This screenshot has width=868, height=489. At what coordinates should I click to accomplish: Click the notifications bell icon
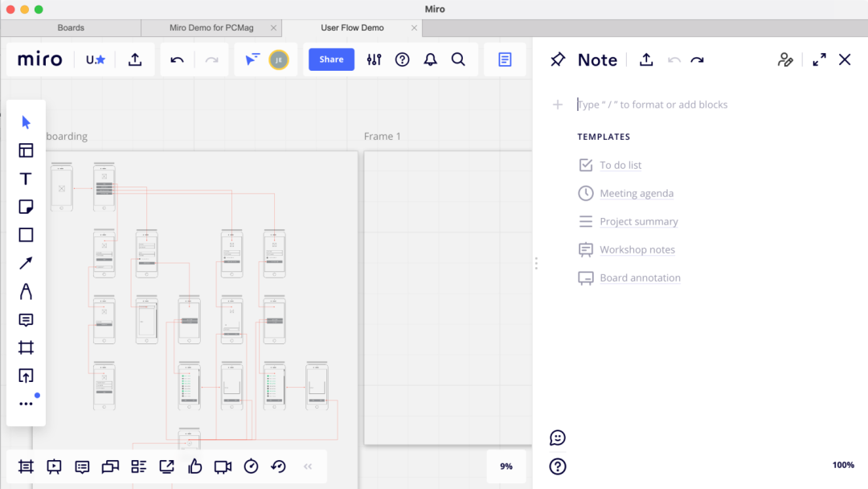(x=431, y=60)
